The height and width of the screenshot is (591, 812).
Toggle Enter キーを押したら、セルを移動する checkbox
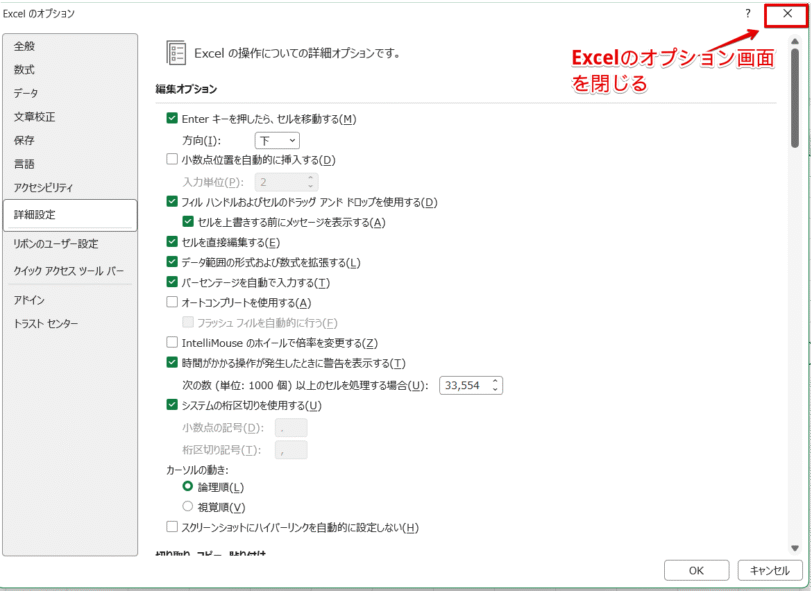[172, 118]
